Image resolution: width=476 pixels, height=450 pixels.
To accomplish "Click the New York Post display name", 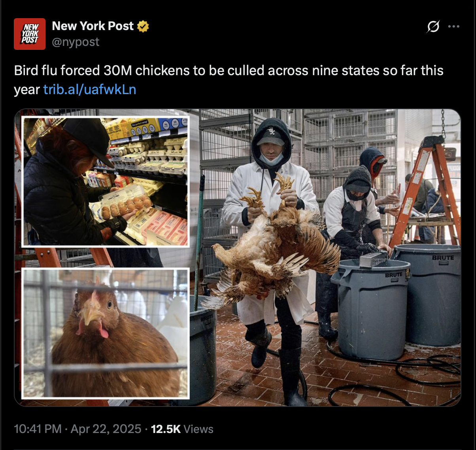I will tap(93, 26).
